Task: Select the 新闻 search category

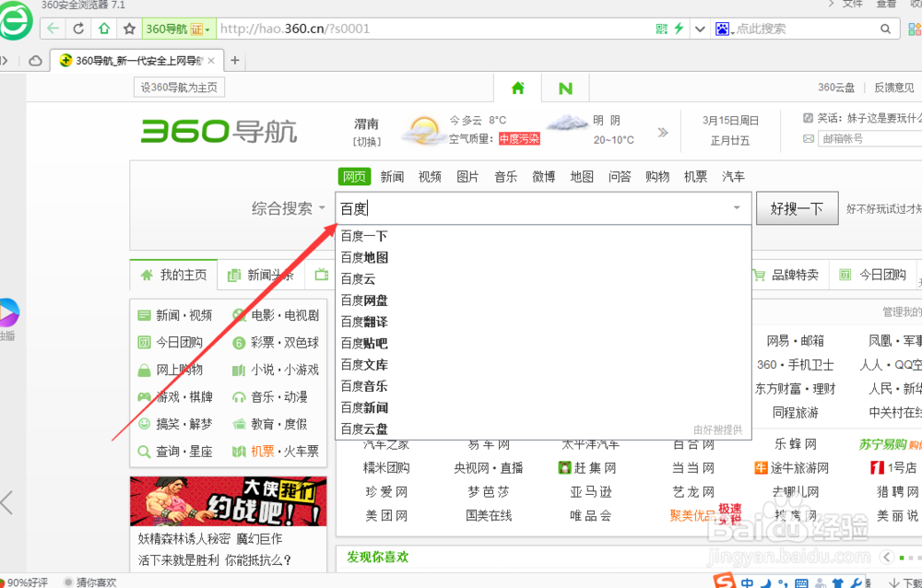Action: tap(392, 176)
